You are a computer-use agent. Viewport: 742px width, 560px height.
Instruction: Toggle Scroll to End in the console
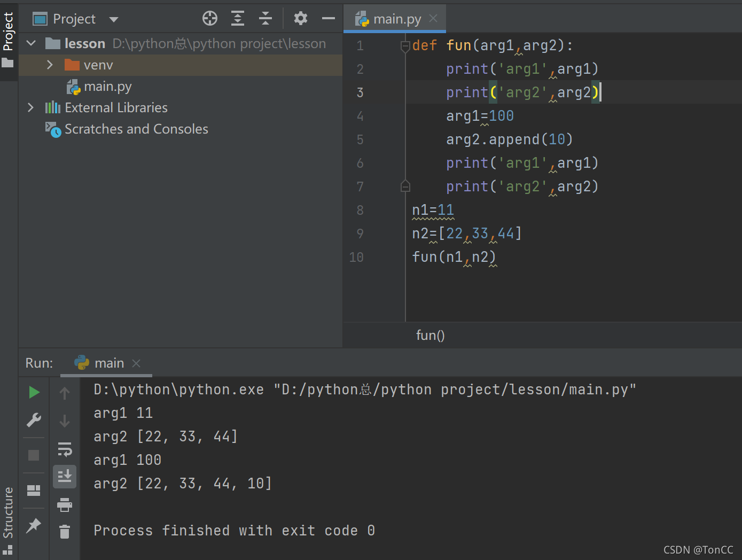[65, 477]
